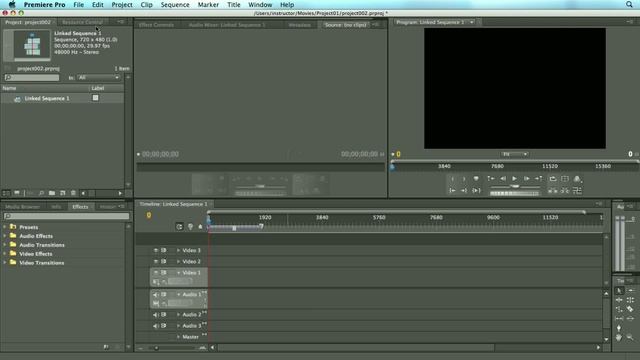Screen dimensions: 640x360
Task: Select the Zoom tool
Action: click(x=630, y=337)
